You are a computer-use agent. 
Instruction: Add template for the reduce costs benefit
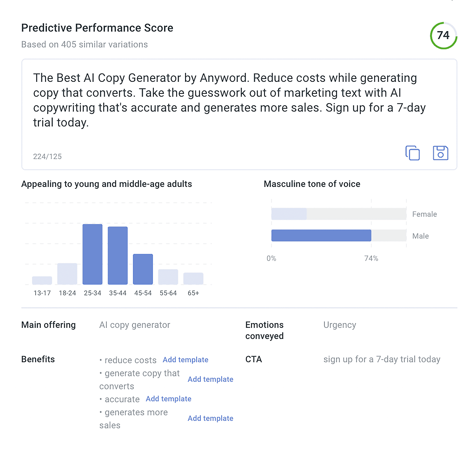185,359
